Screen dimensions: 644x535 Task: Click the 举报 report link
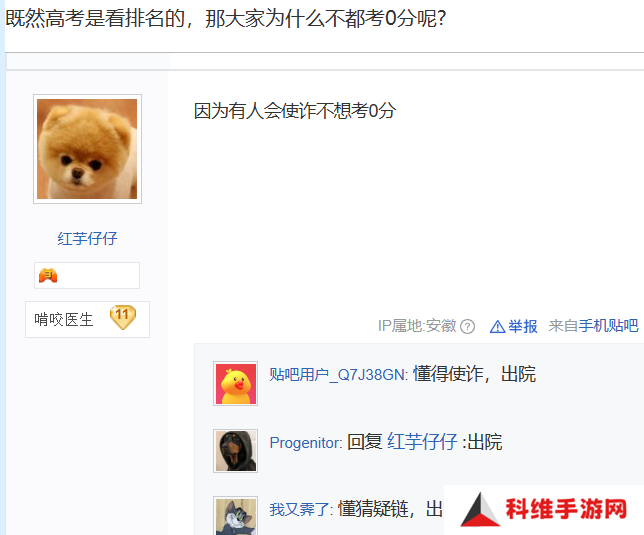coord(523,326)
